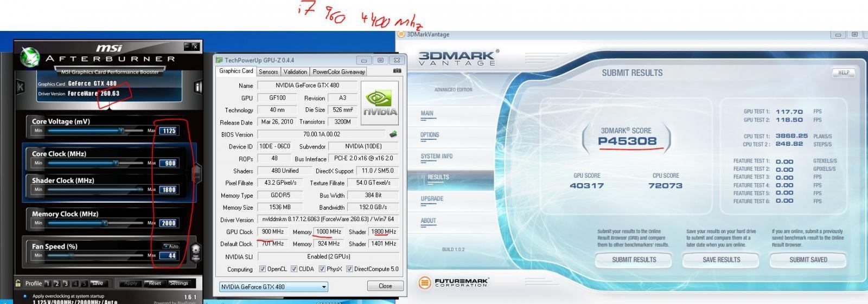Image resolution: width=868 pixels, height=304 pixels.
Task: Click the Shader Clock value field 1800
Action: point(169,190)
